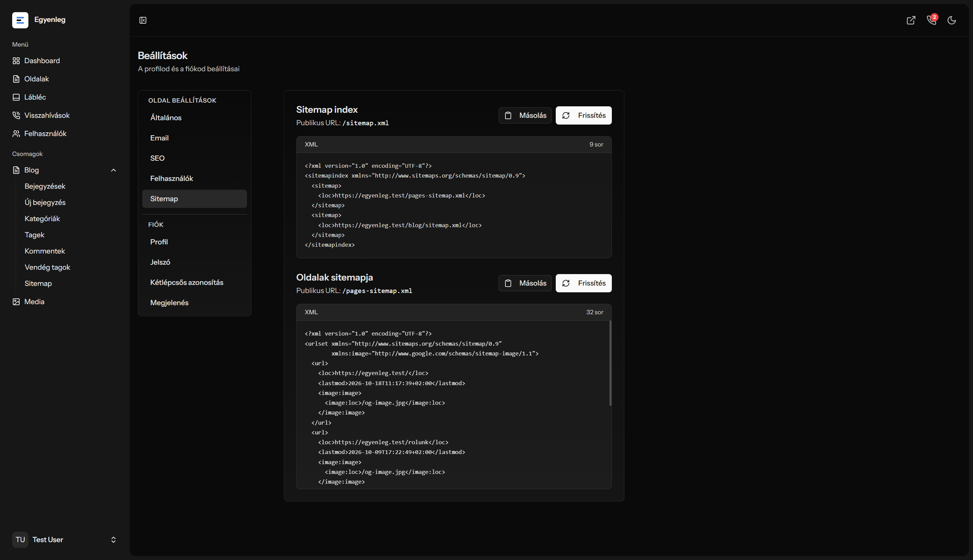Open Vendég tagok under Blog
This screenshot has width=973, height=560.
(47, 267)
